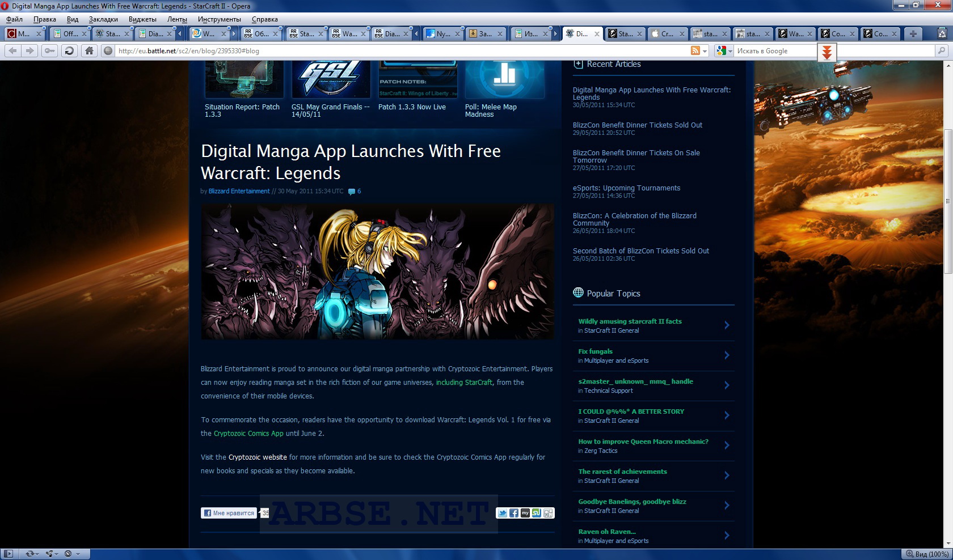Share the article on Facebook icon

(514, 513)
